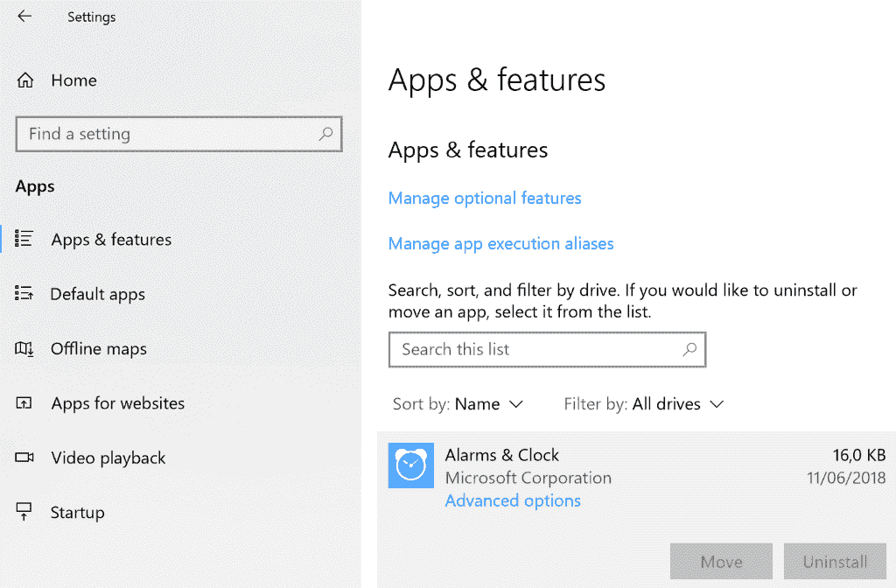The height and width of the screenshot is (588, 896).
Task: Click the magnifier in Find a setting
Action: point(325,134)
